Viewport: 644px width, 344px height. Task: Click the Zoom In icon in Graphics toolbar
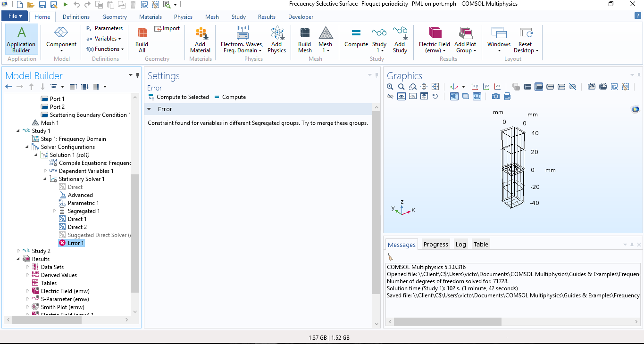390,87
